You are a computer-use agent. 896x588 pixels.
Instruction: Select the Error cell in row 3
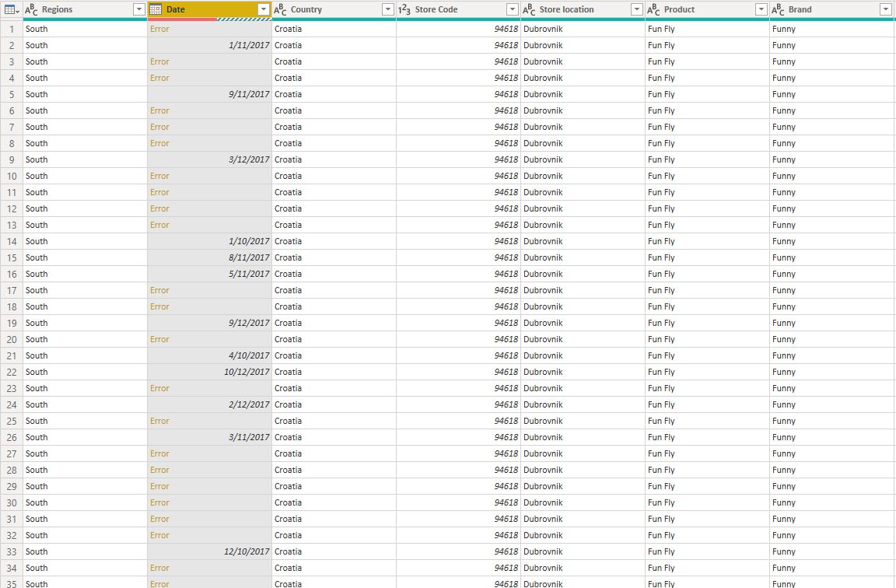click(210, 61)
